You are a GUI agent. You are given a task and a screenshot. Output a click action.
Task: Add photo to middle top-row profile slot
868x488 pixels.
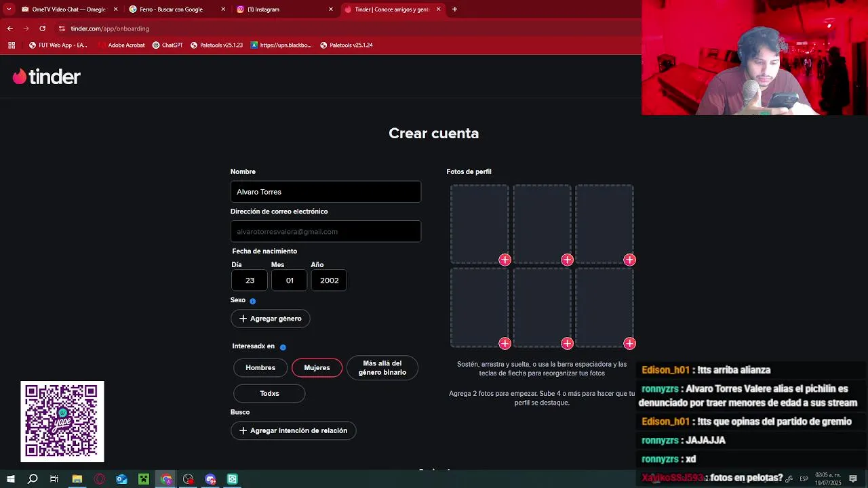(x=567, y=260)
